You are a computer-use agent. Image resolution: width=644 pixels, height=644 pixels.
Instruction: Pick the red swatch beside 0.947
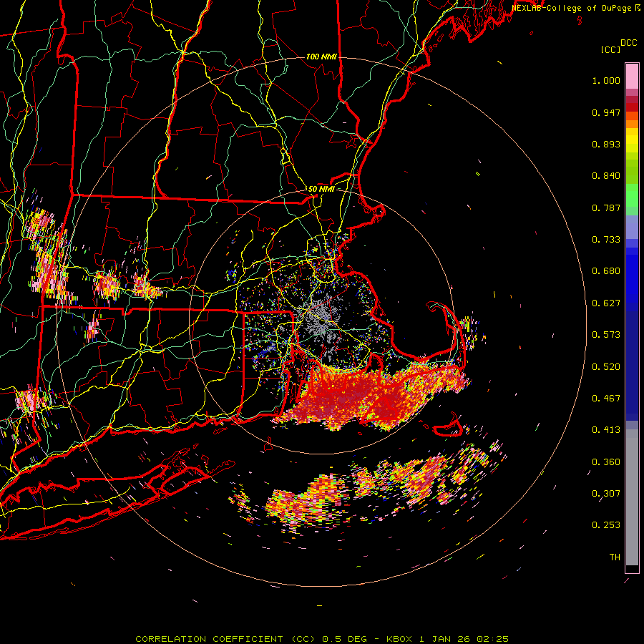(632, 107)
